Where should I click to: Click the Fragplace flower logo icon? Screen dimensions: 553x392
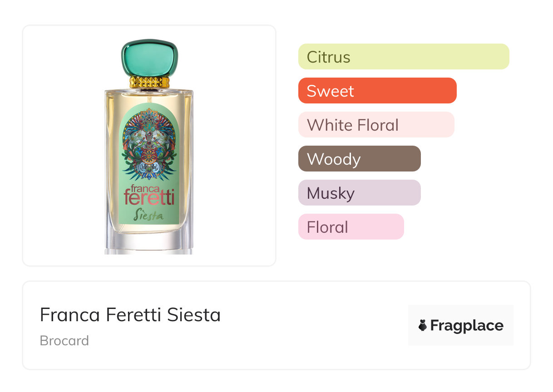coord(423,326)
